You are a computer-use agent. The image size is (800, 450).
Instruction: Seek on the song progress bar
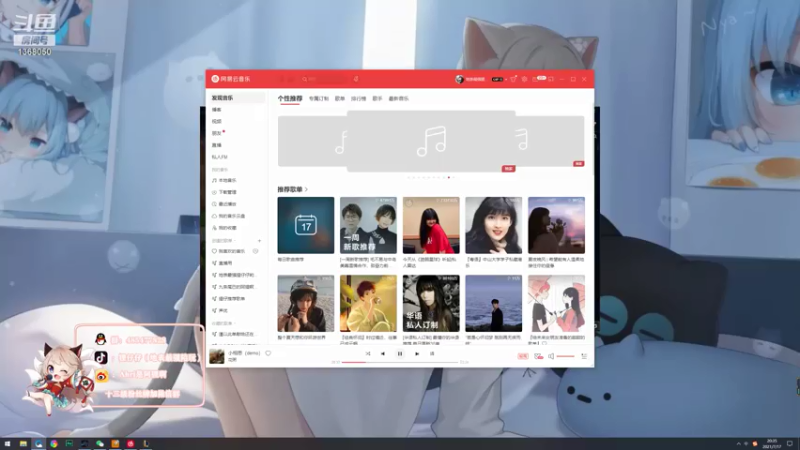(400, 362)
